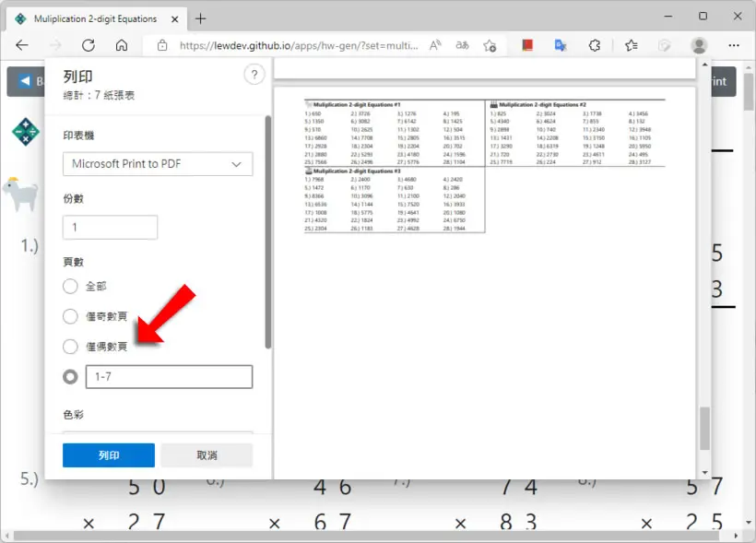
Task: Click the translate (aあ) icon in address bar
Action: [462, 45]
